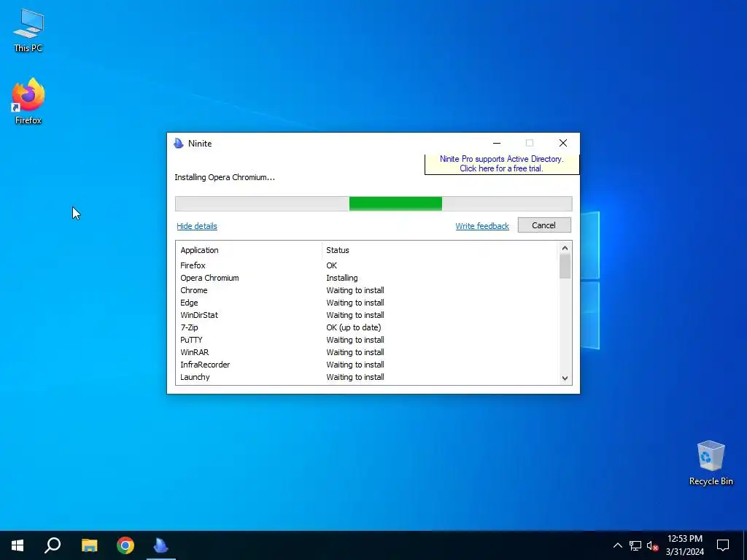Minimize the Ninite window
This screenshot has width=747, height=560.
click(x=496, y=143)
